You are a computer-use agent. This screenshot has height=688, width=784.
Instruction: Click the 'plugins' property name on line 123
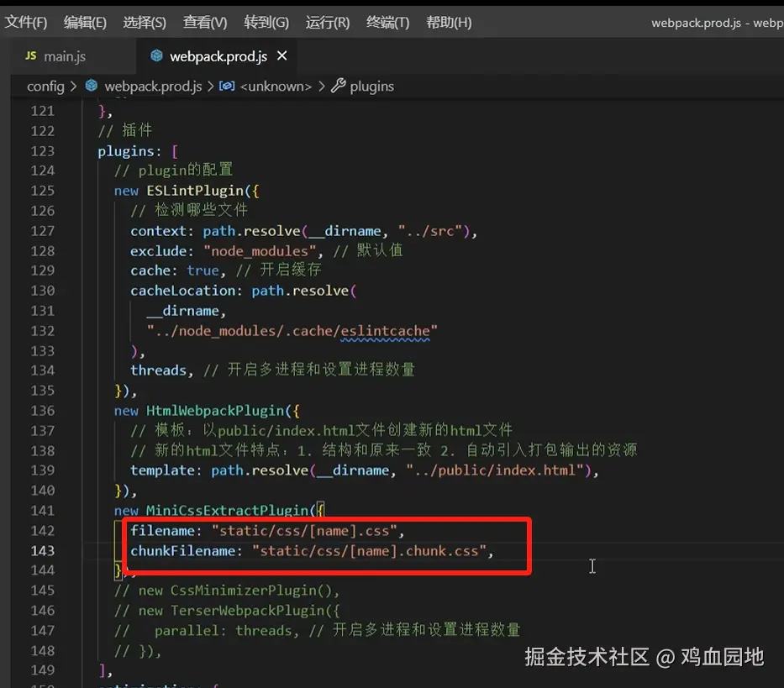126,151
